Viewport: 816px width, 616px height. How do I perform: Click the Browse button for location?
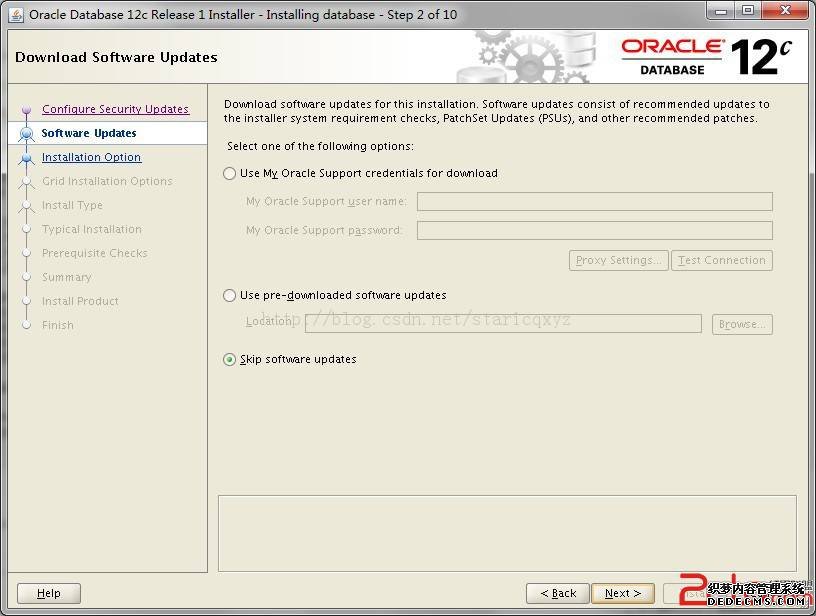pos(742,324)
